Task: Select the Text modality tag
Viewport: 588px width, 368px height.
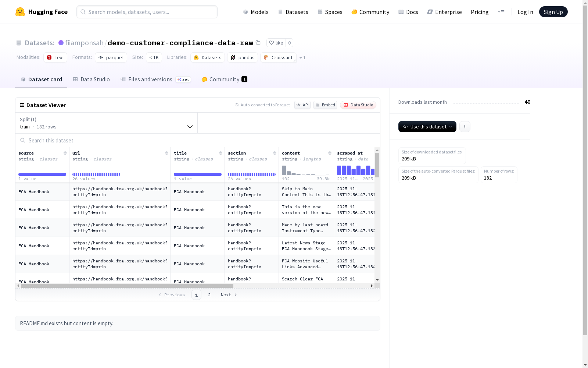Action: 55,57
